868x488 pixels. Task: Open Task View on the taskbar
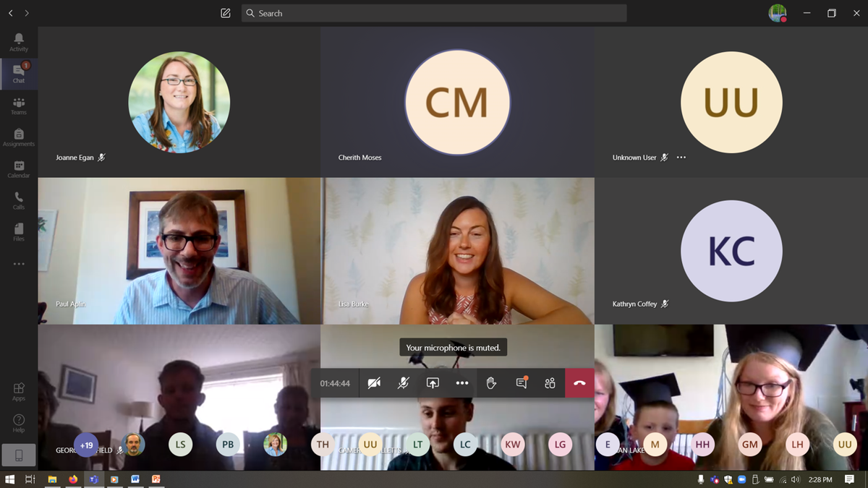30,479
